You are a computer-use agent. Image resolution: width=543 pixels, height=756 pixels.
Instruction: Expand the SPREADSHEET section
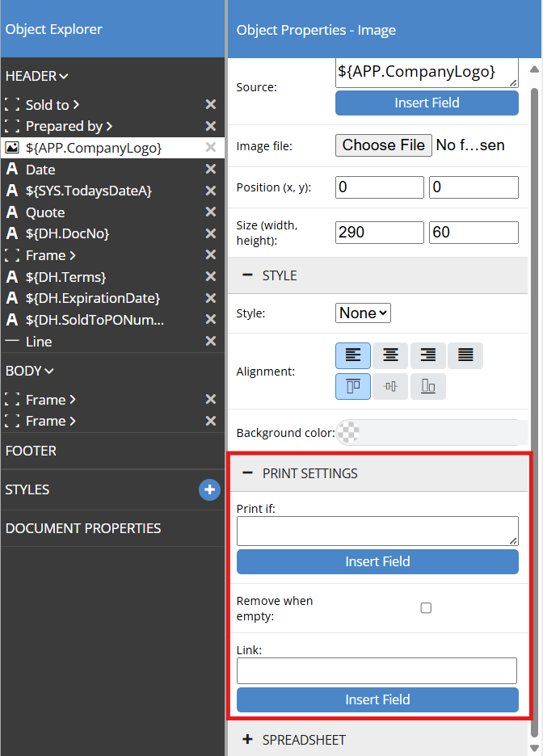tap(247, 739)
